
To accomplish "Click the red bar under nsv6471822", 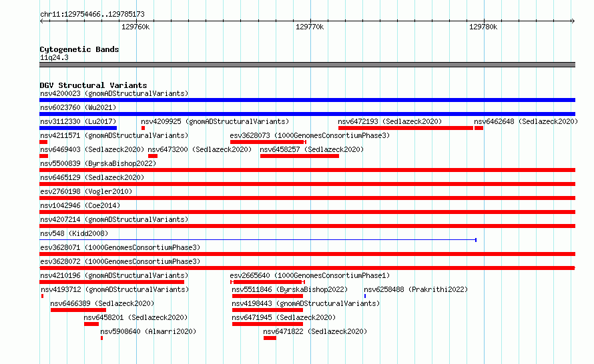I will [x=270, y=338].
